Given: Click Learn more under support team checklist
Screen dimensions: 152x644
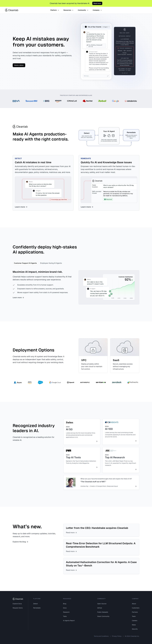Looking at the screenshot, I should coord(18,298).
